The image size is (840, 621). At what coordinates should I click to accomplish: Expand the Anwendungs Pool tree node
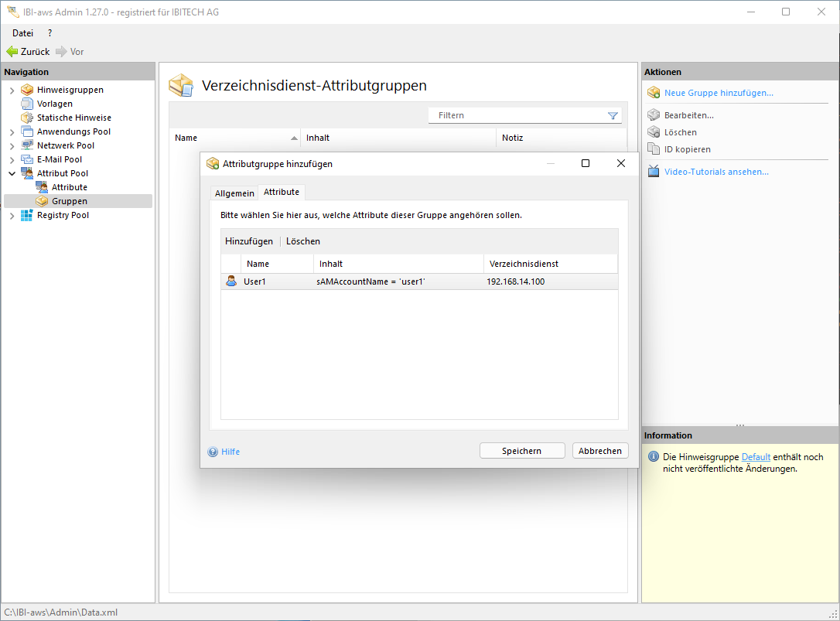click(x=12, y=132)
